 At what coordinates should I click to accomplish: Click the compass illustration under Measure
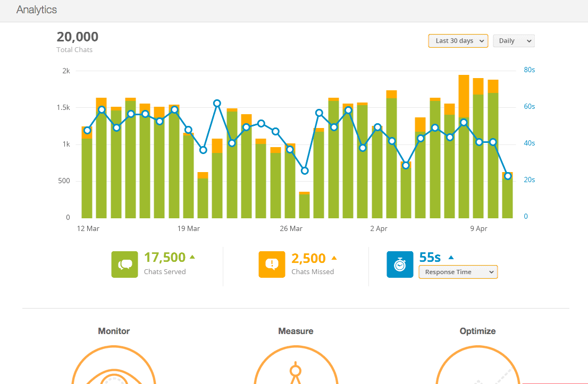296,365
